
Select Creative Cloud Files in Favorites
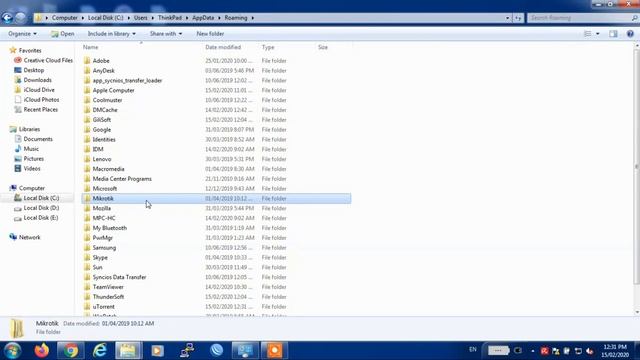[44, 60]
